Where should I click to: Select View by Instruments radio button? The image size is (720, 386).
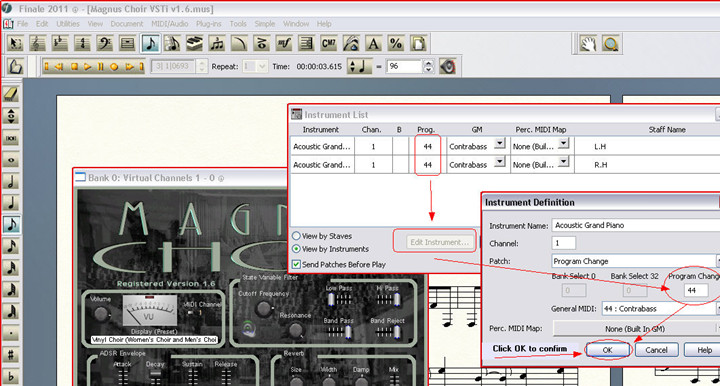296,249
